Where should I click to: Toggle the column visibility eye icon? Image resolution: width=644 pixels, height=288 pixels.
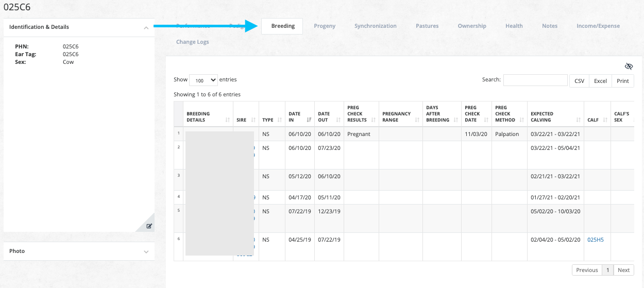coord(629,66)
